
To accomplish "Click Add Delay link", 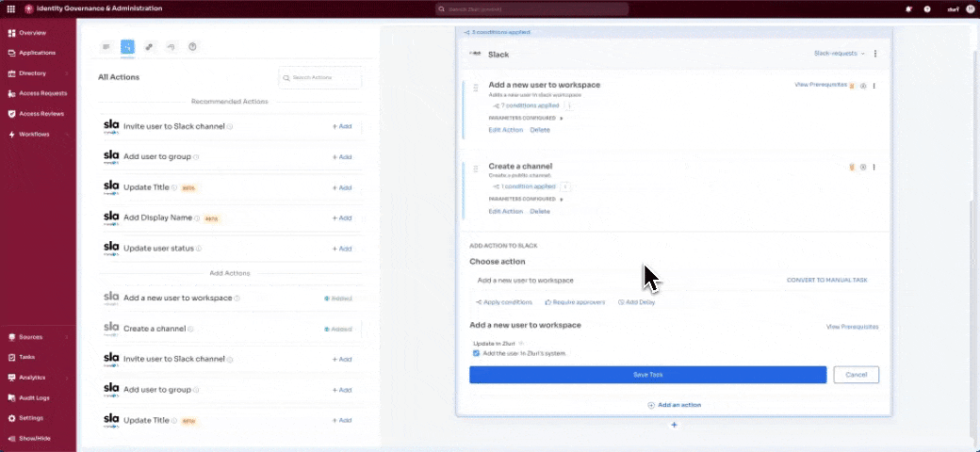I will click(x=636, y=302).
